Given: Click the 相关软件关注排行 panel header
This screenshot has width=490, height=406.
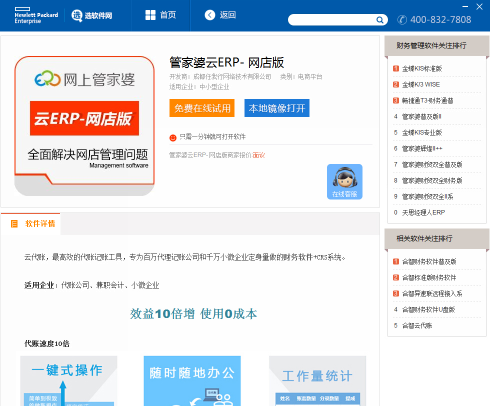Looking at the screenshot, I should tap(437, 239).
